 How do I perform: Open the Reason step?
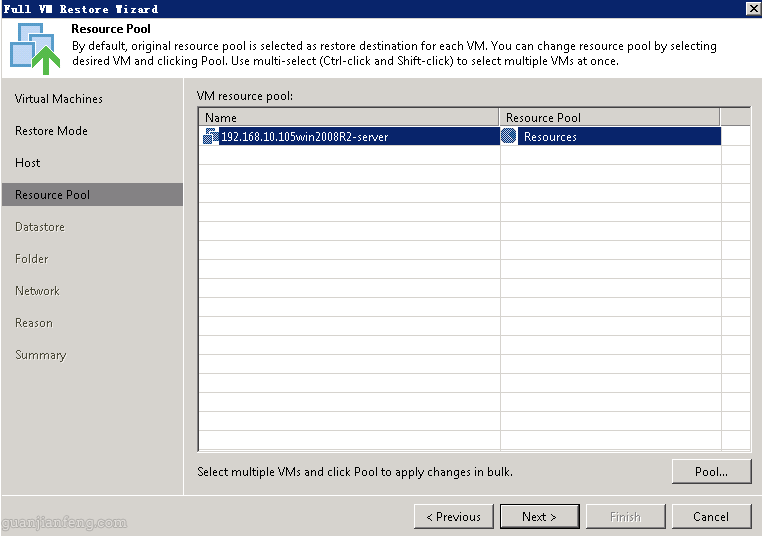click(34, 323)
